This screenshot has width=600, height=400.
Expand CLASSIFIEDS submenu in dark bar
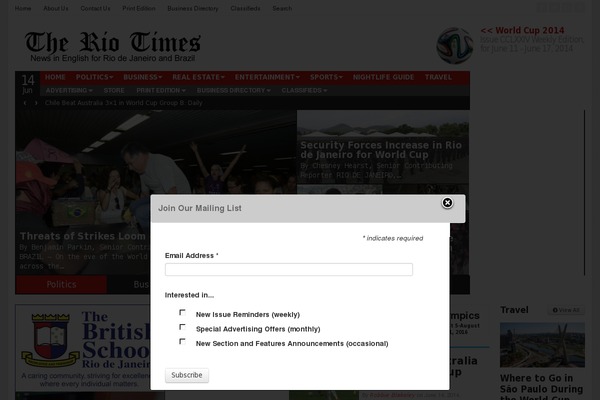304,91
